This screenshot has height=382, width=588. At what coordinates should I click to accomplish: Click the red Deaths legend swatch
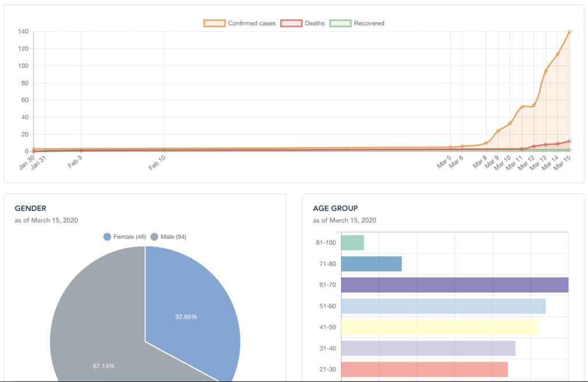291,24
